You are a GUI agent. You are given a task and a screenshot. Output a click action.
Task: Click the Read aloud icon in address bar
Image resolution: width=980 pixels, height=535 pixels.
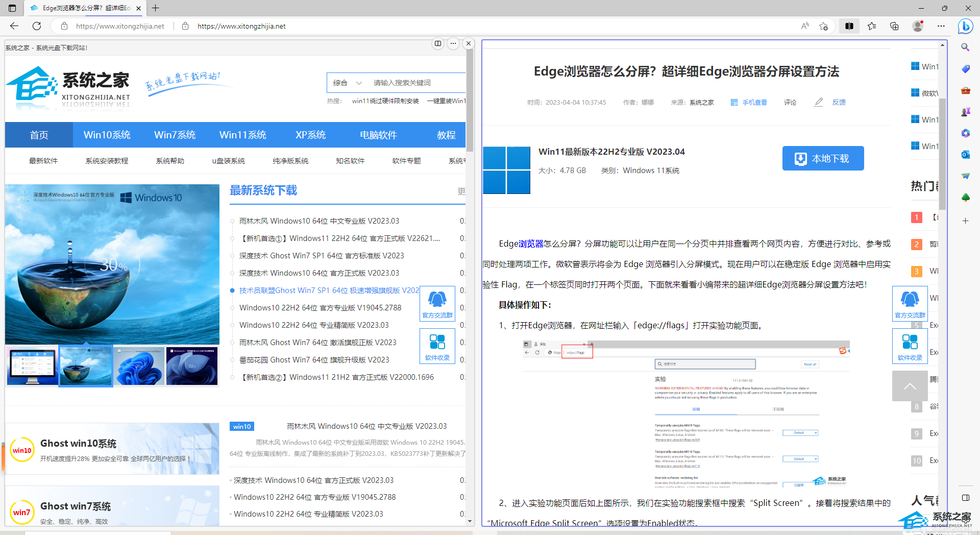(x=805, y=26)
